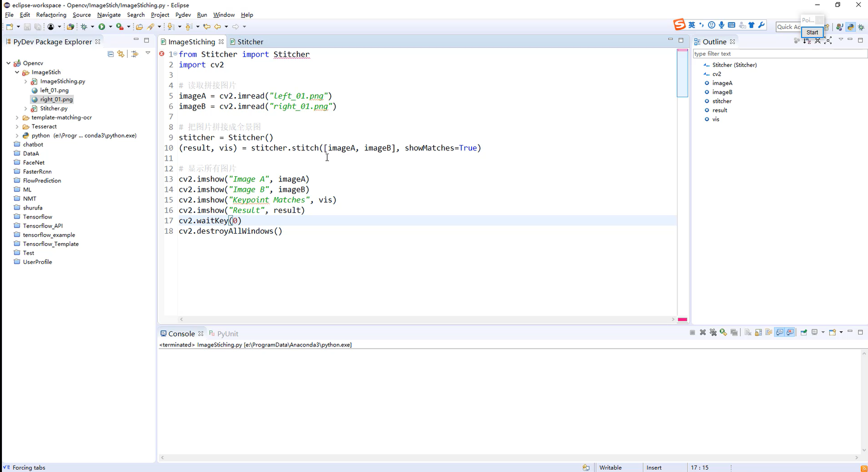Switch to the Debug perspective bug icon

(861, 27)
